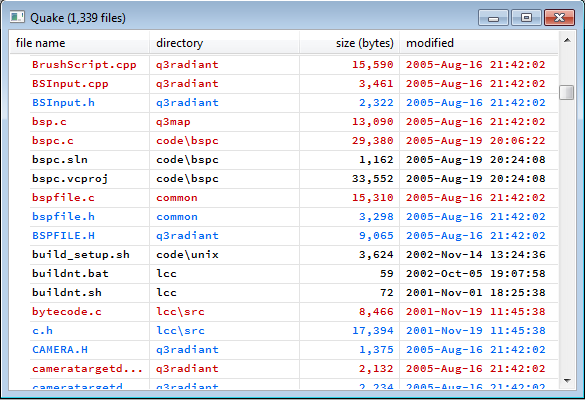Click lcc\src directory of bytecode.c

tap(180, 312)
